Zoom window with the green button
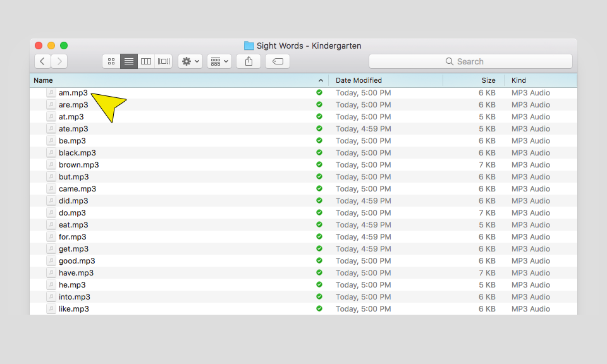The image size is (607, 364). (x=64, y=45)
